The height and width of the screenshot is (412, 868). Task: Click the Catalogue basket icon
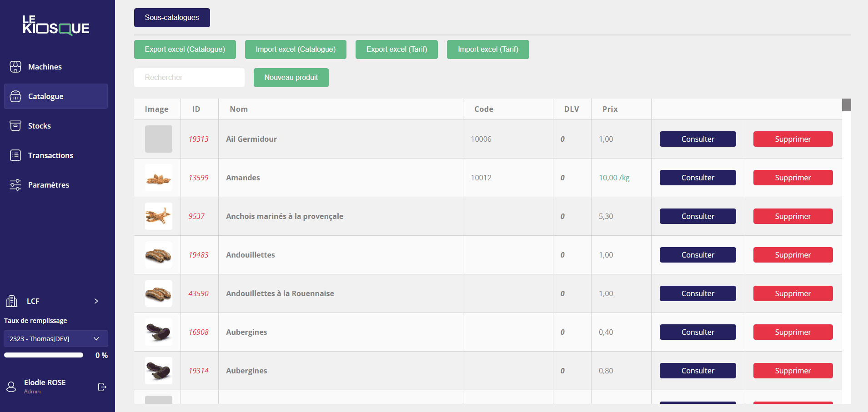coord(15,96)
